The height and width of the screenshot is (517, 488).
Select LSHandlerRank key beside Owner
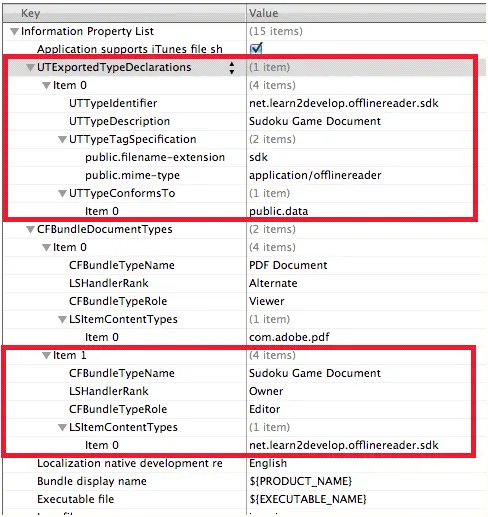click(x=109, y=391)
